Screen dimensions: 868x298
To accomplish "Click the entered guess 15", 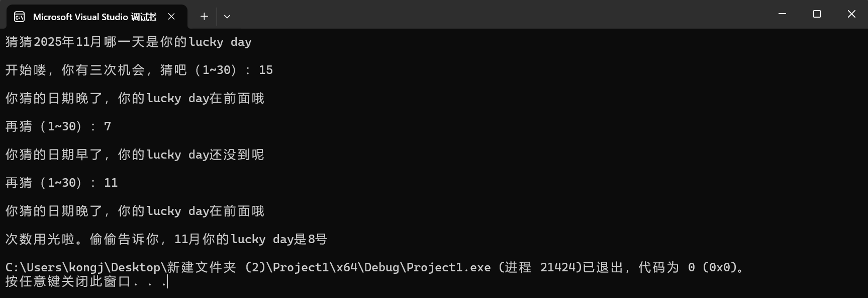I will [x=266, y=70].
